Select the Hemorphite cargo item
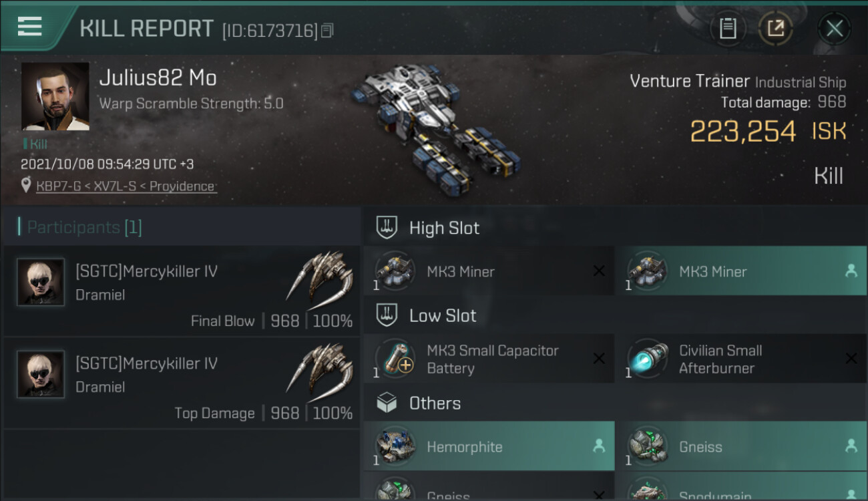This screenshot has height=501, width=868. (489, 447)
